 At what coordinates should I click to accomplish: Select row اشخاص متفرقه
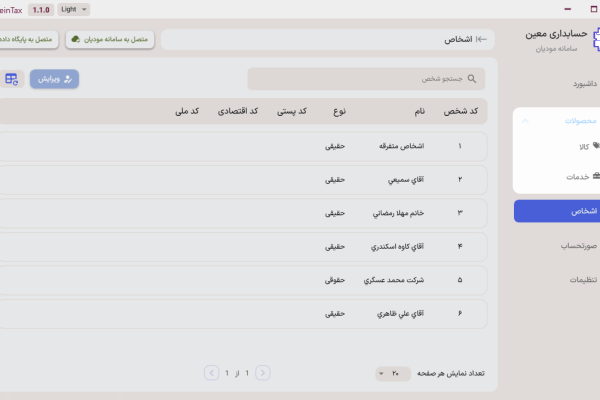click(243, 146)
